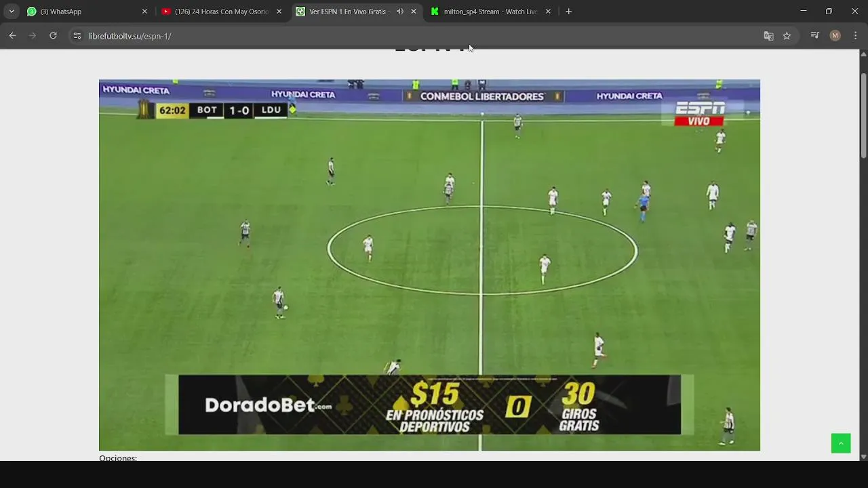Click the ESPN VIVO logo in video

[x=700, y=113]
